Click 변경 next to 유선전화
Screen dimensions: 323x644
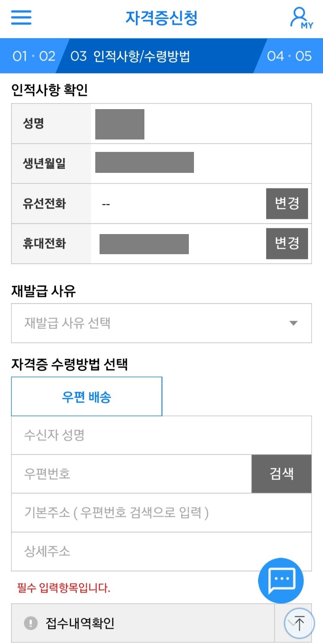287,203
